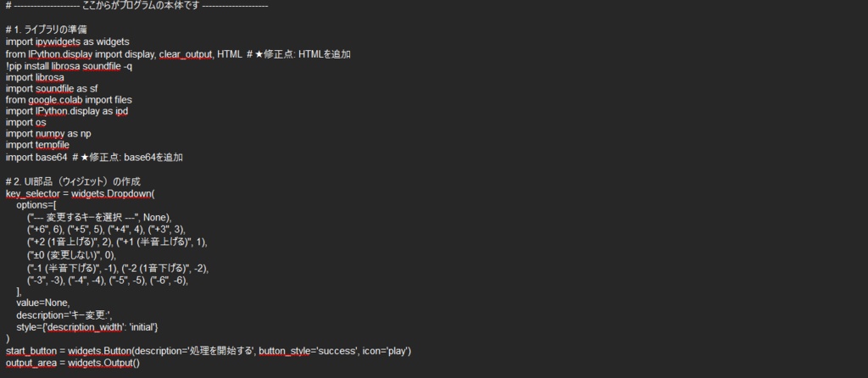Click the description='キー変更:' line
This screenshot has width=868, height=378.
tap(70, 315)
